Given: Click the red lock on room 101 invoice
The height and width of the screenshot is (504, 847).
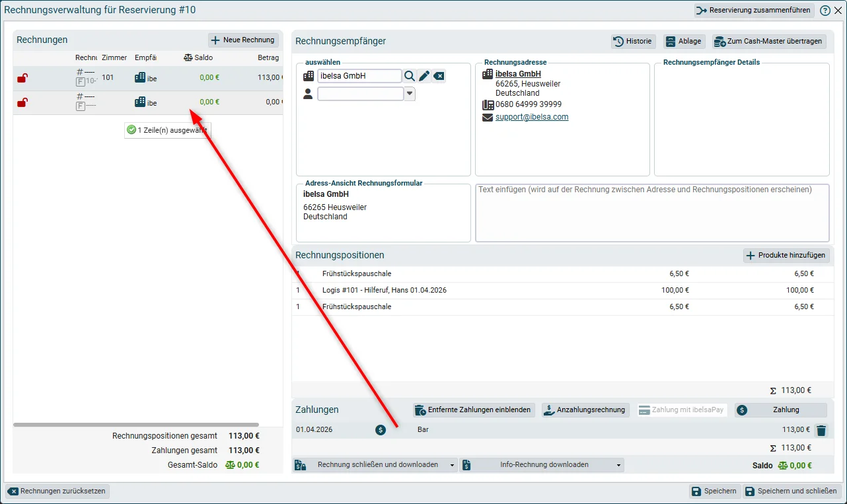Looking at the screenshot, I should click(22, 78).
